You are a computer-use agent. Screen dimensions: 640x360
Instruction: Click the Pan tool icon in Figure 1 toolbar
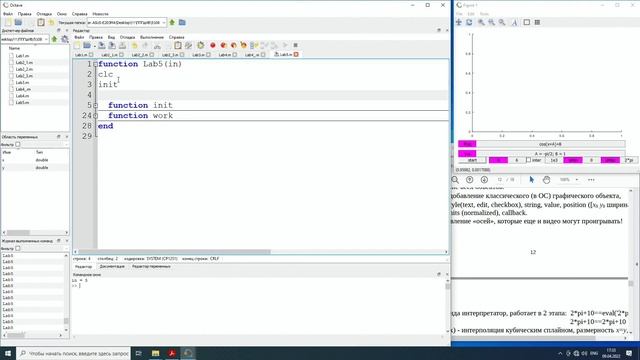pyautogui.click(x=459, y=22)
